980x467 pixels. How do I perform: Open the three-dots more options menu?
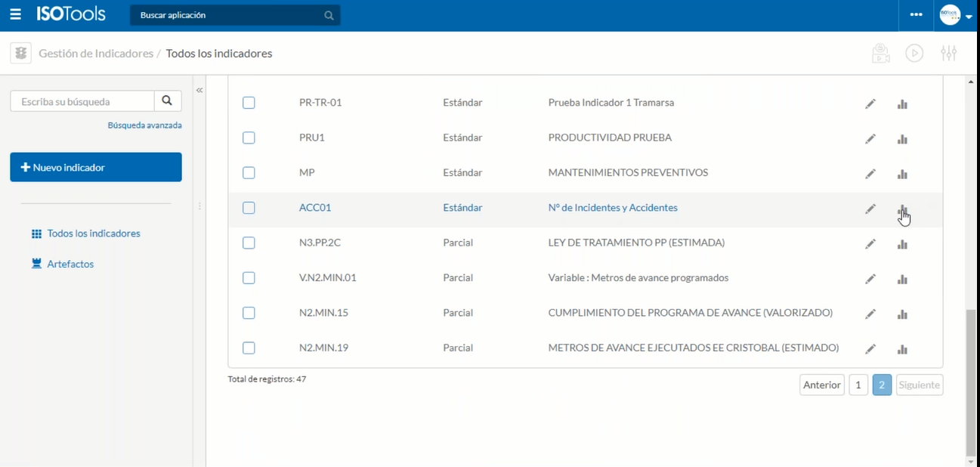tap(916, 15)
